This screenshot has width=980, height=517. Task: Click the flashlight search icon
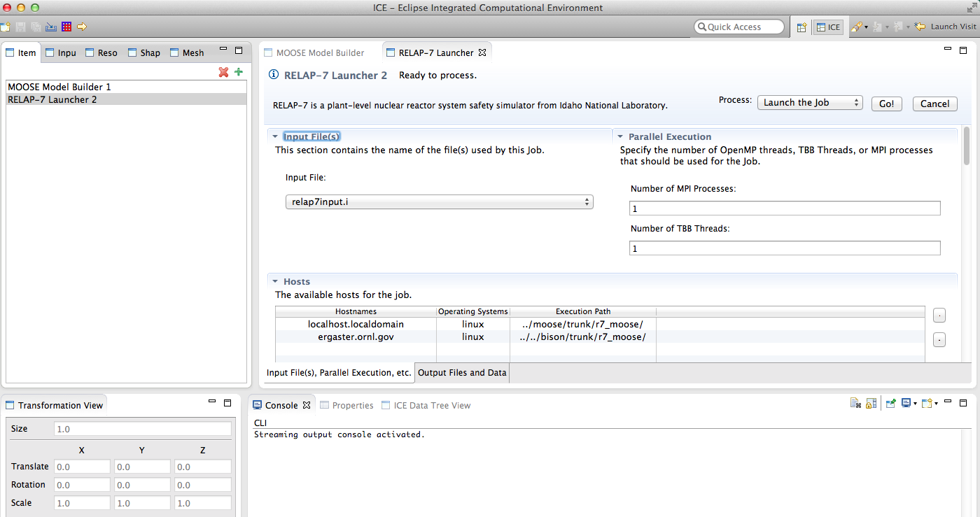(856, 27)
